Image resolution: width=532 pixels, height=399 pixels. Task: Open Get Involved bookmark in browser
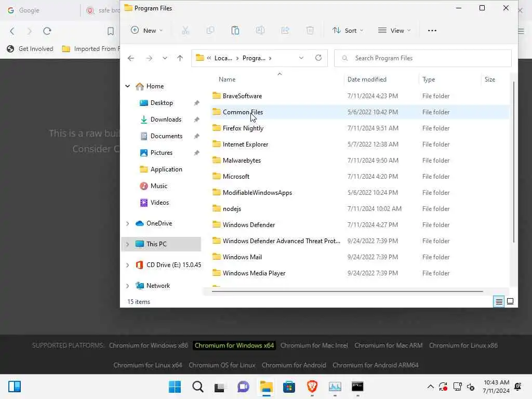click(x=30, y=49)
